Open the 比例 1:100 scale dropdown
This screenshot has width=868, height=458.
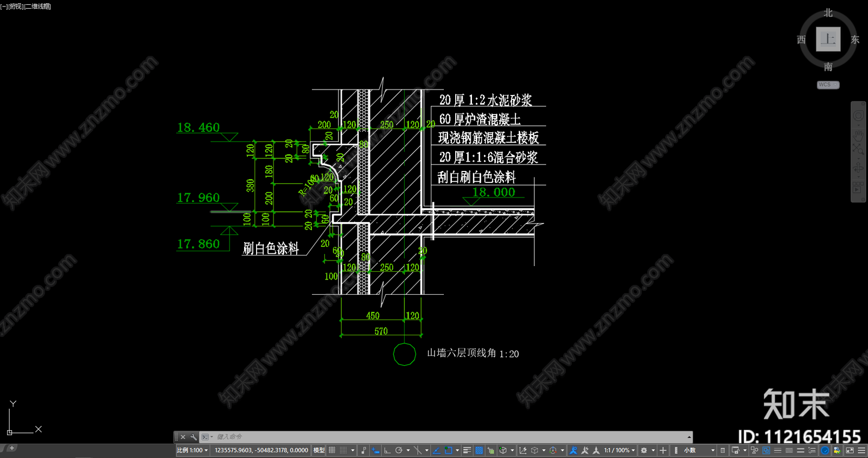[192, 450]
